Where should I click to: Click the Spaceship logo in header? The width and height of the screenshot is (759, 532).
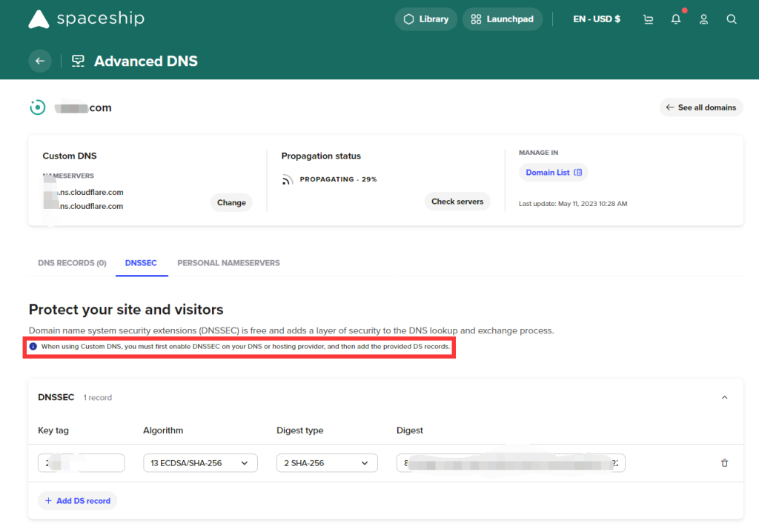[x=86, y=19]
